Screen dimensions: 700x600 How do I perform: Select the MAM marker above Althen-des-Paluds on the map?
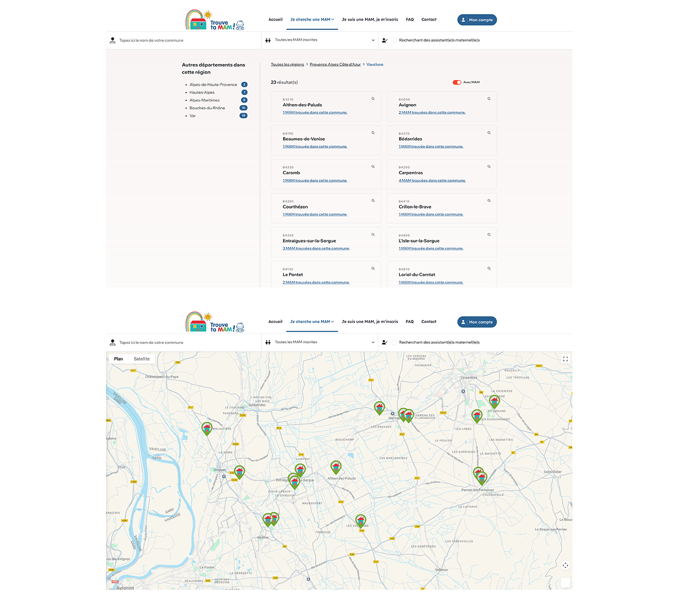336,467
